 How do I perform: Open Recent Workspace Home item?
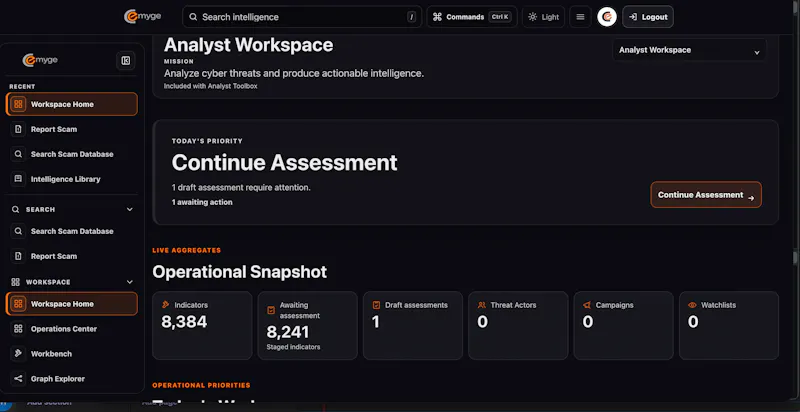pyautogui.click(x=72, y=104)
